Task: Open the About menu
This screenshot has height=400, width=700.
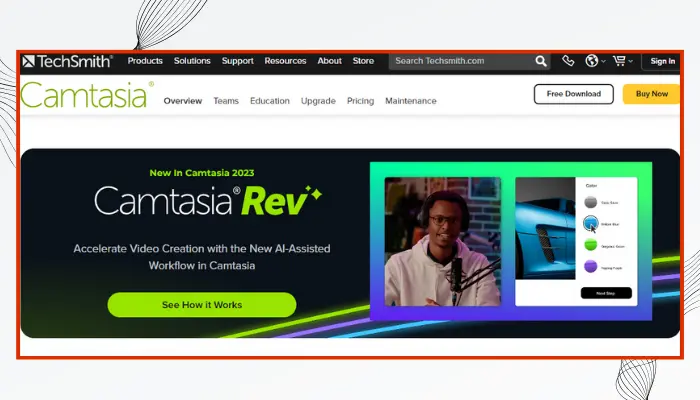Action: point(329,61)
